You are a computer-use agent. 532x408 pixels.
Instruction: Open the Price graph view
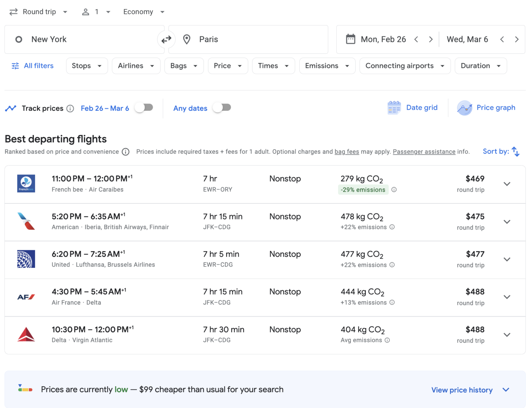(x=486, y=108)
